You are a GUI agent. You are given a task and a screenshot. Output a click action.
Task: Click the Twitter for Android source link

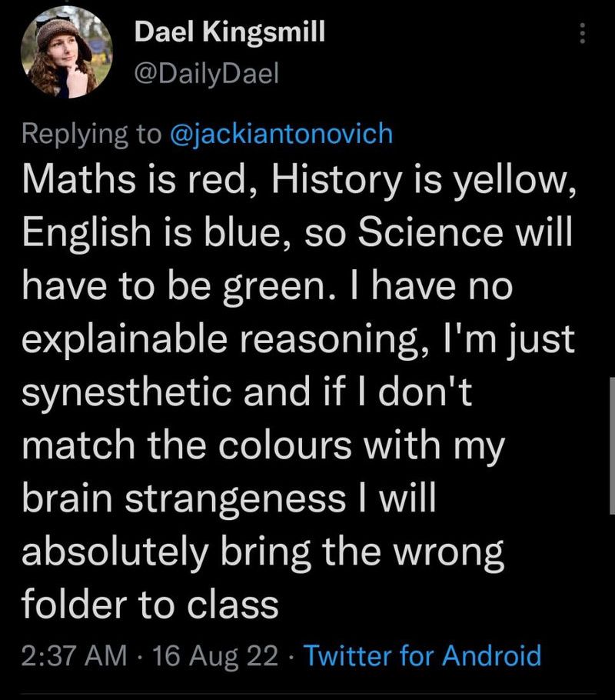pyautogui.click(x=423, y=655)
